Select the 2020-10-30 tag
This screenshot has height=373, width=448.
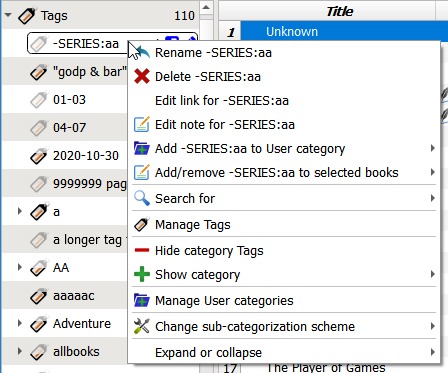(x=86, y=156)
